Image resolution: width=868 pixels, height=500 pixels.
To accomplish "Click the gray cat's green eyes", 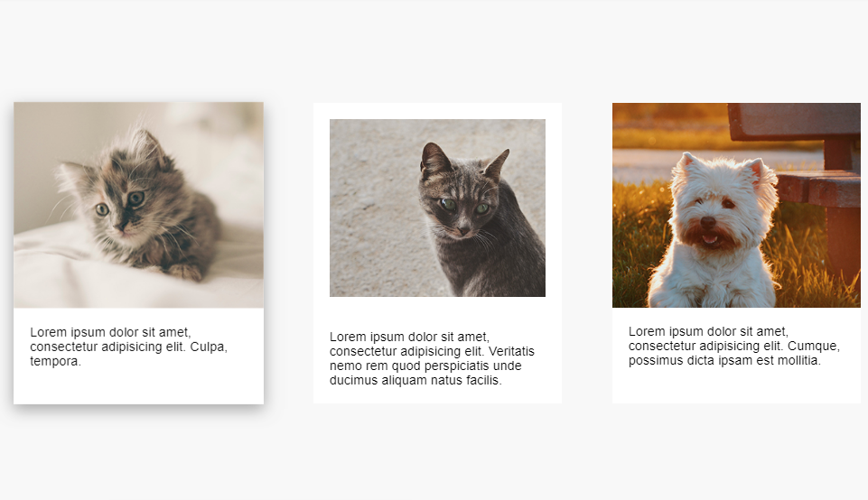I will pos(465,207).
